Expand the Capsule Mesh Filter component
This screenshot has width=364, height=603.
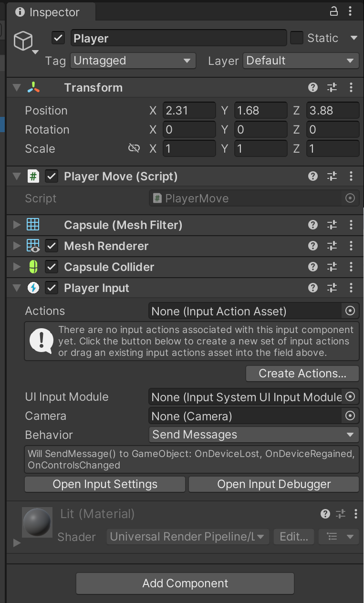pyautogui.click(x=17, y=225)
